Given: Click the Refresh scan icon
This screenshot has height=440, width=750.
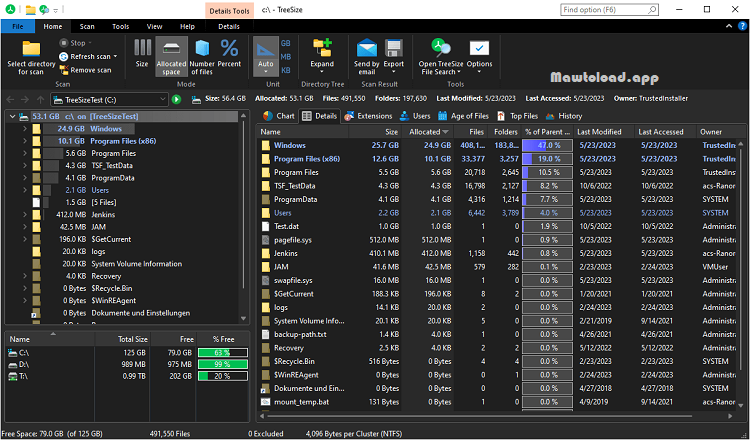Looking at the screenshot, I should click(63, 56).
